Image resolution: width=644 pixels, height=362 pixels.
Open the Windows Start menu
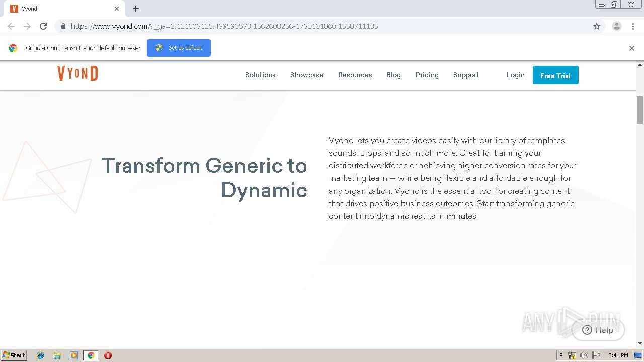[x=14, y=355]
